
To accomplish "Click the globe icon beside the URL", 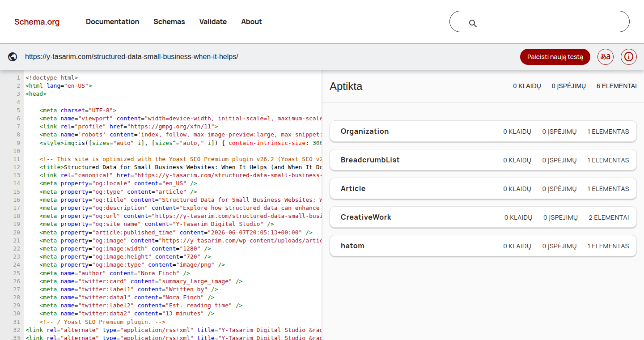I will 13,57.
